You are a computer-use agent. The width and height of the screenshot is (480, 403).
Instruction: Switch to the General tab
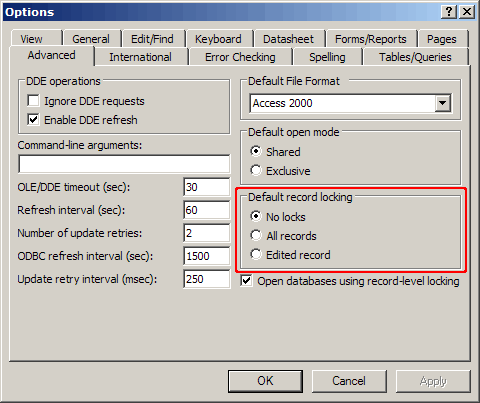(91, 39)
